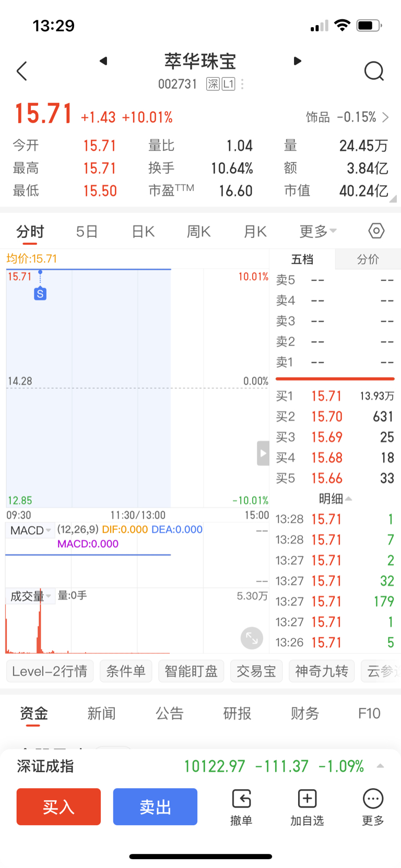
Task: Tap the 神奇九转 shortcut button
Action: 322,671
